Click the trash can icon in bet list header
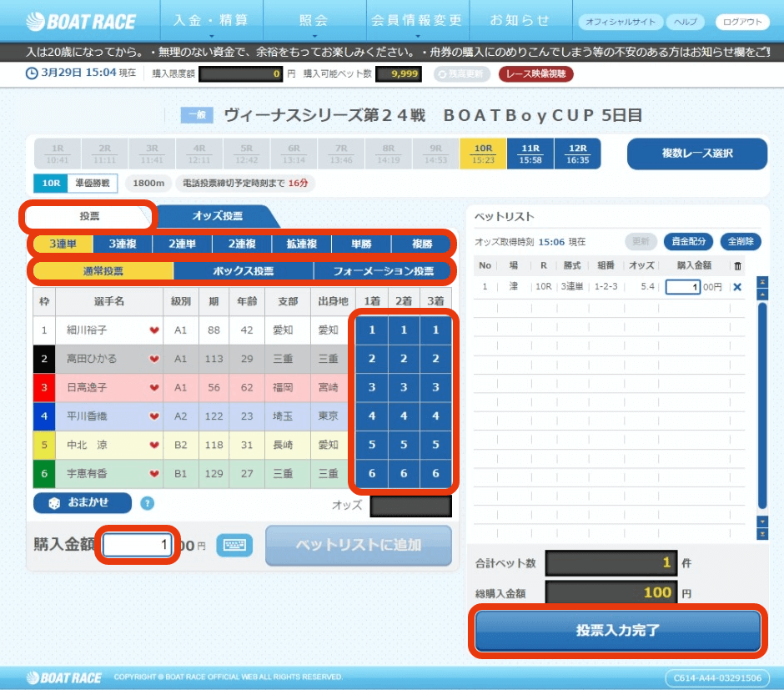The width and height of the screenshot is (784, 690). 737,266
